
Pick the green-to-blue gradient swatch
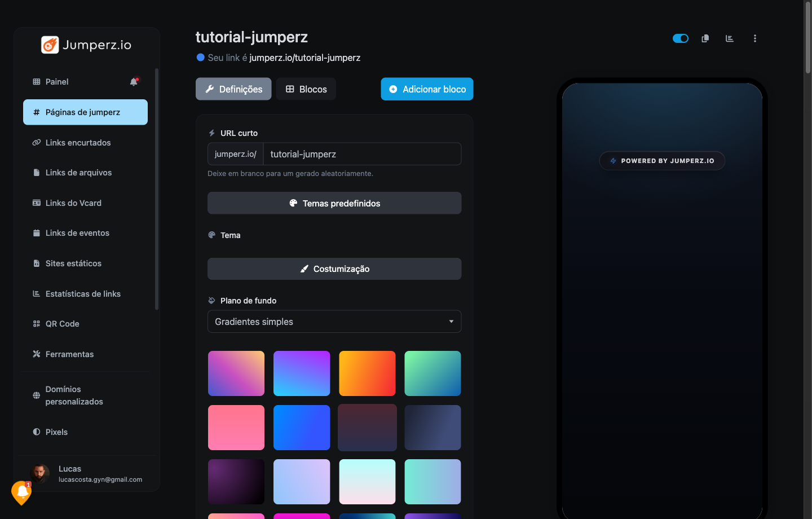pyautogui.click(x=433, y=373)
